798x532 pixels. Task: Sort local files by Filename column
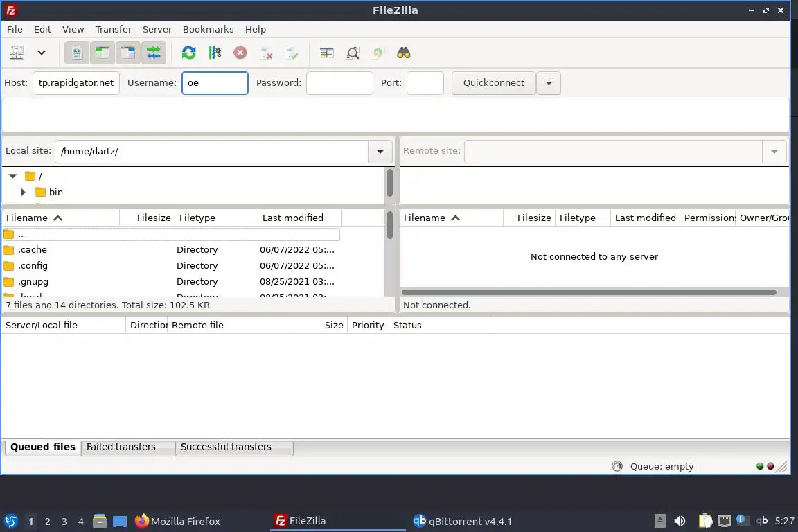[60, 218]
